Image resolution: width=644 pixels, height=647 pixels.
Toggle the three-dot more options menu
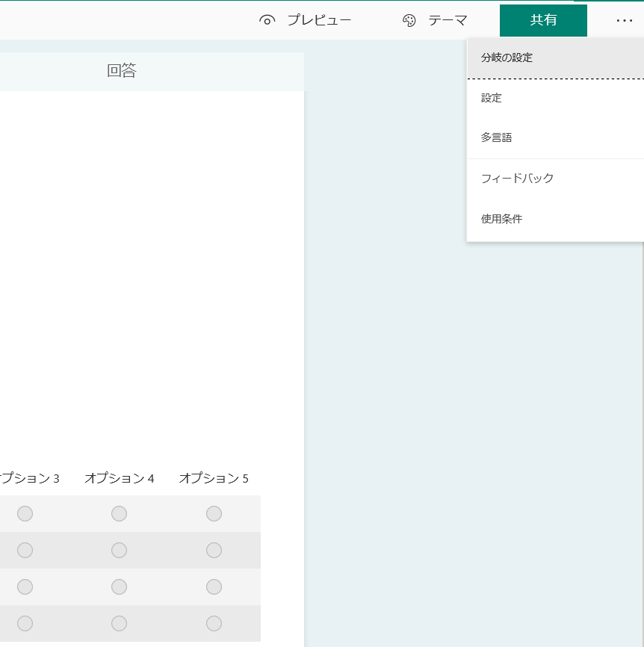pos(624,20)
